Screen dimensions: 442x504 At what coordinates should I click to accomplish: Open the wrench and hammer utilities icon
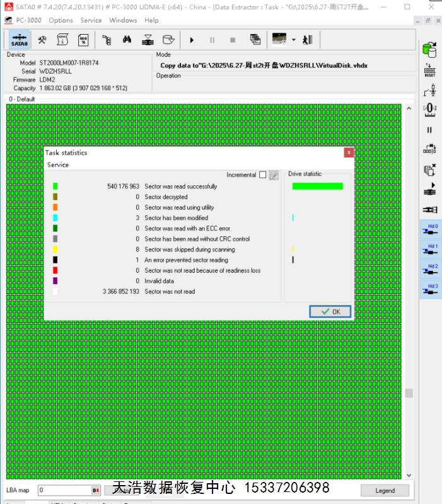pyautogui.click(x=42, y=40)
